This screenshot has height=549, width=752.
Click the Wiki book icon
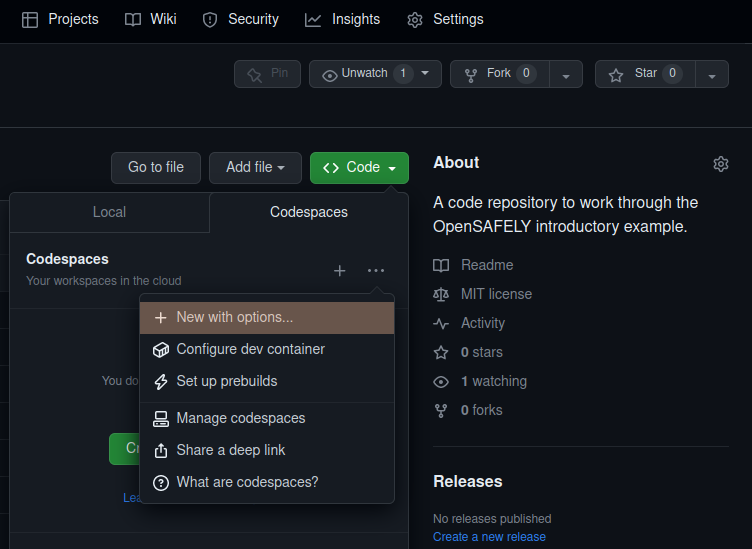click(133, 20)
